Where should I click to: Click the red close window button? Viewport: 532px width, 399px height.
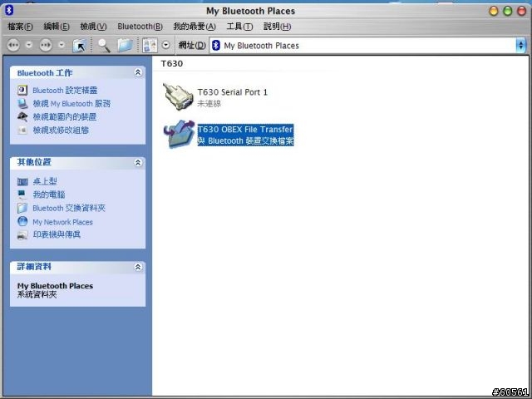(521, 11)
